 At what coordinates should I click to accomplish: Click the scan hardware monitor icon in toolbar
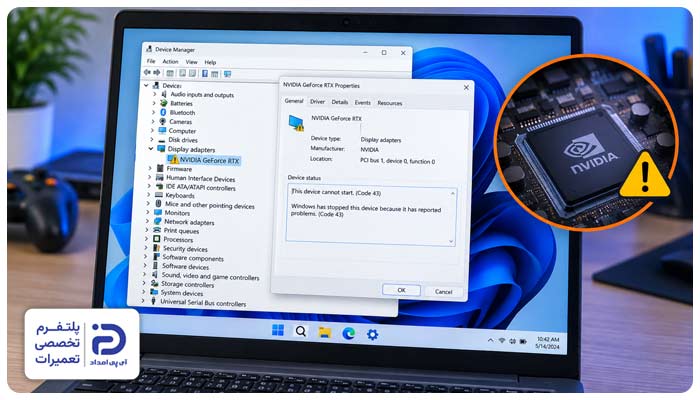tap(227, 74)
